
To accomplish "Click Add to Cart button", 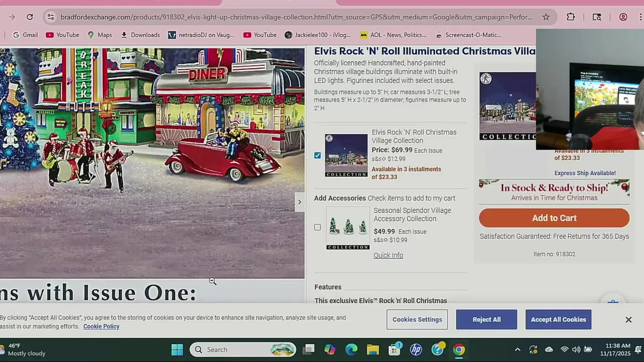I will click(x=554, y=218).
